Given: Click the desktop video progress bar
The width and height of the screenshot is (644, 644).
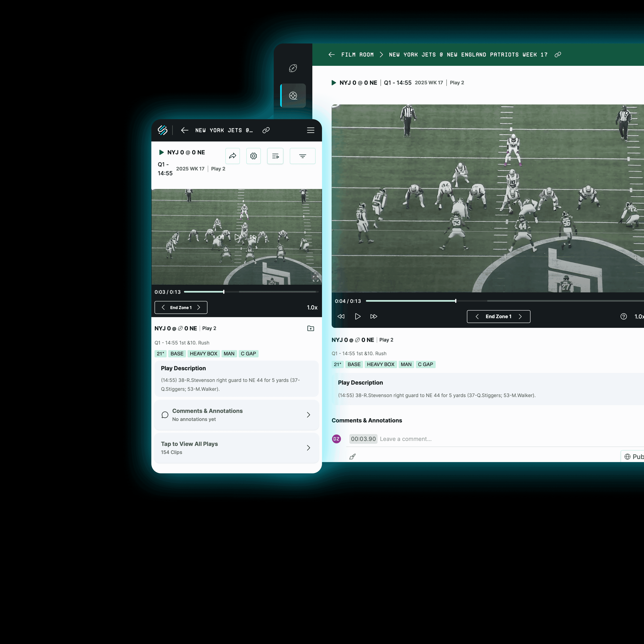Looking at the screenshot, I should pos(500,301).
